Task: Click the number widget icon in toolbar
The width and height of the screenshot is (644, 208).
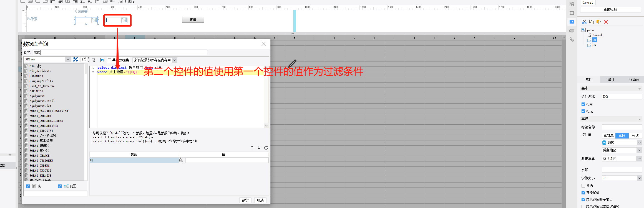Action: (68, 1)
